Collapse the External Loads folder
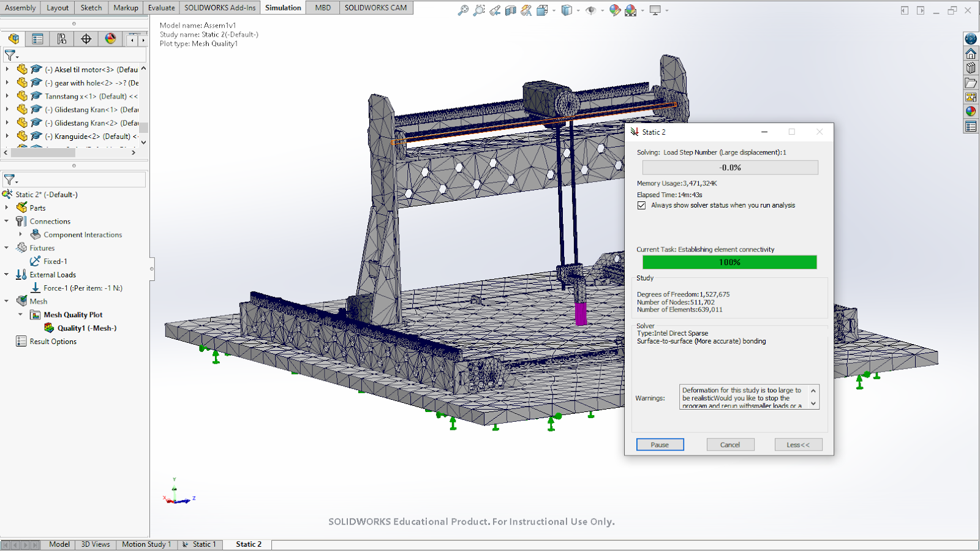This screenshot has height=551, width=980. click(7, 274)
